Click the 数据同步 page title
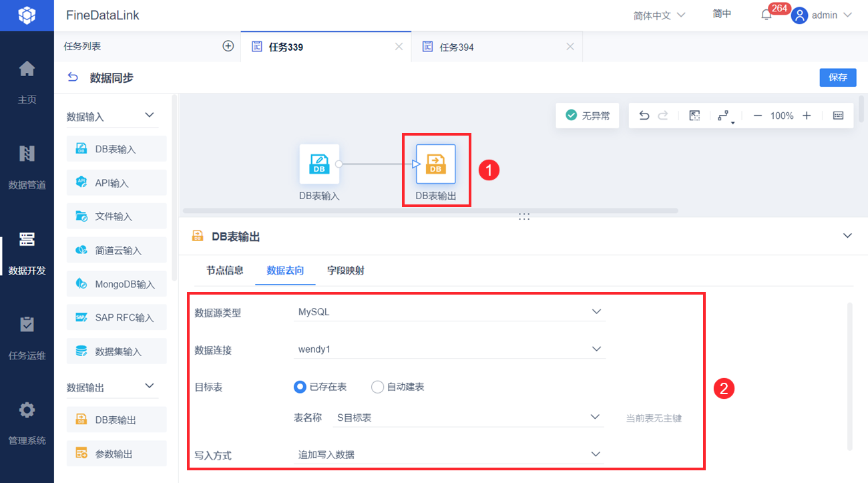This screenshot has height=483, width=868. click(x=112, y=77)
